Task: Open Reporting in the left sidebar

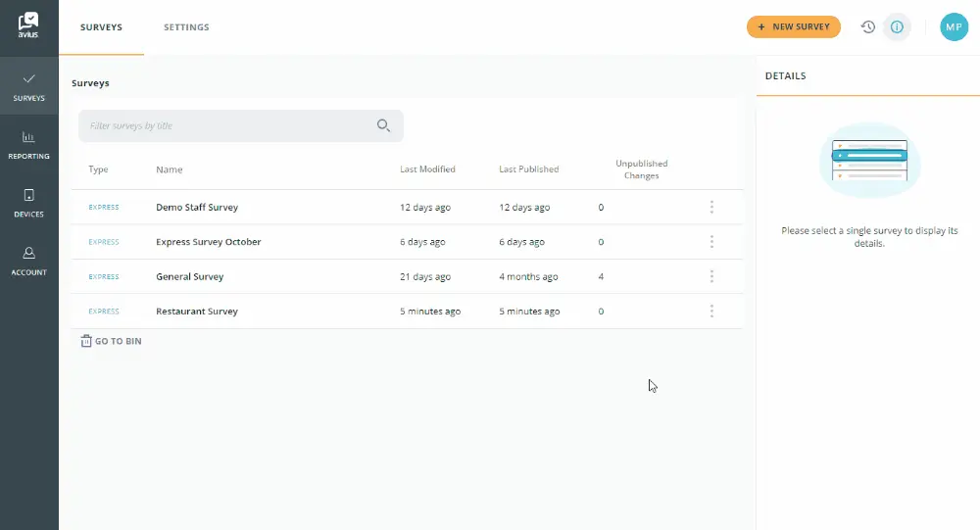Action: click(x=28, y=145)
